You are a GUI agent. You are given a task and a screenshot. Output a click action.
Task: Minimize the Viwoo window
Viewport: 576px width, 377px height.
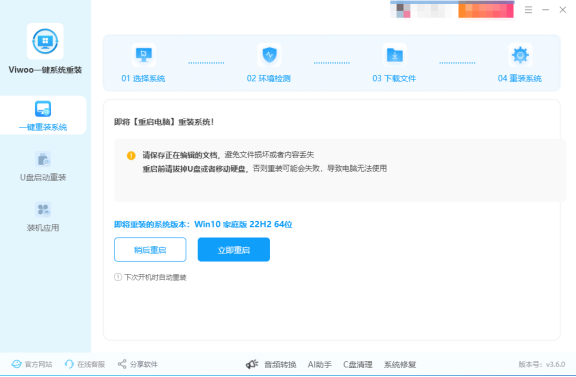click(x=546, y=10)
